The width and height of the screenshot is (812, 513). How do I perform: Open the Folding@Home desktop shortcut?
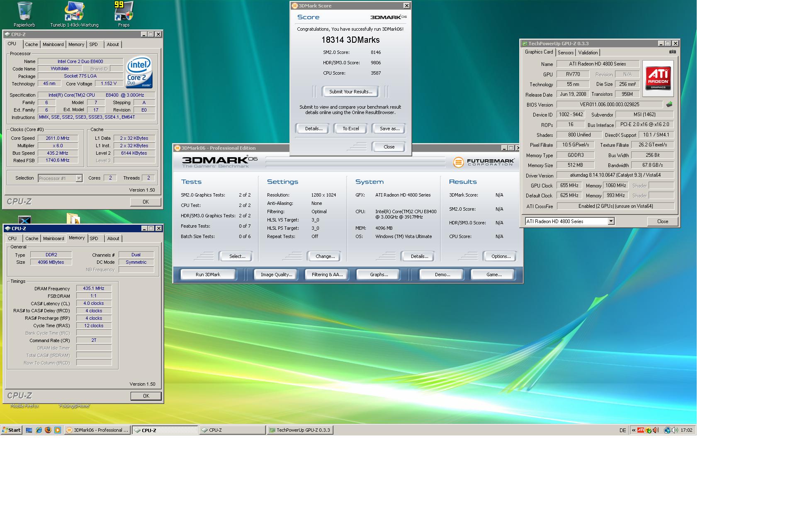click(74, 406)
